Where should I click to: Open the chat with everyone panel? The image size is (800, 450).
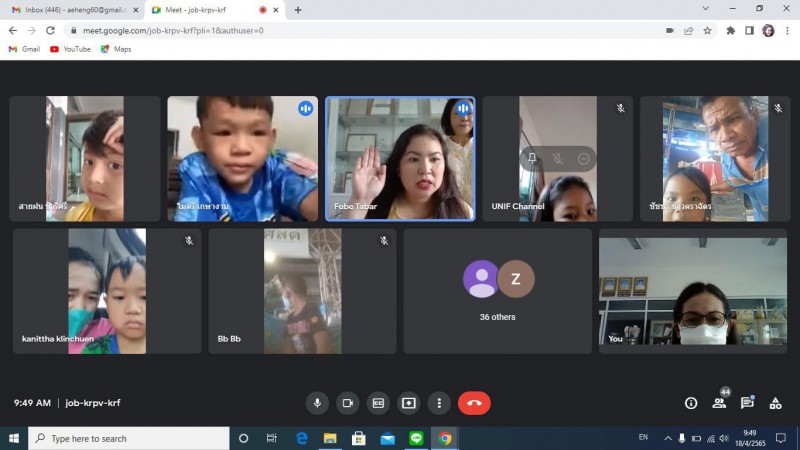[x=747, y=403]
